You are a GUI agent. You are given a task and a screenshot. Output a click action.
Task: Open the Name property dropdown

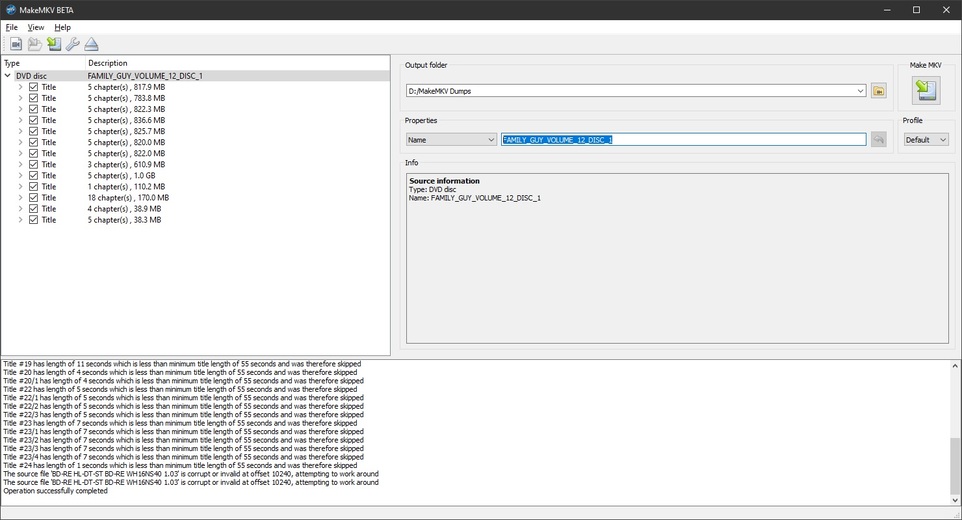[451, 140]
